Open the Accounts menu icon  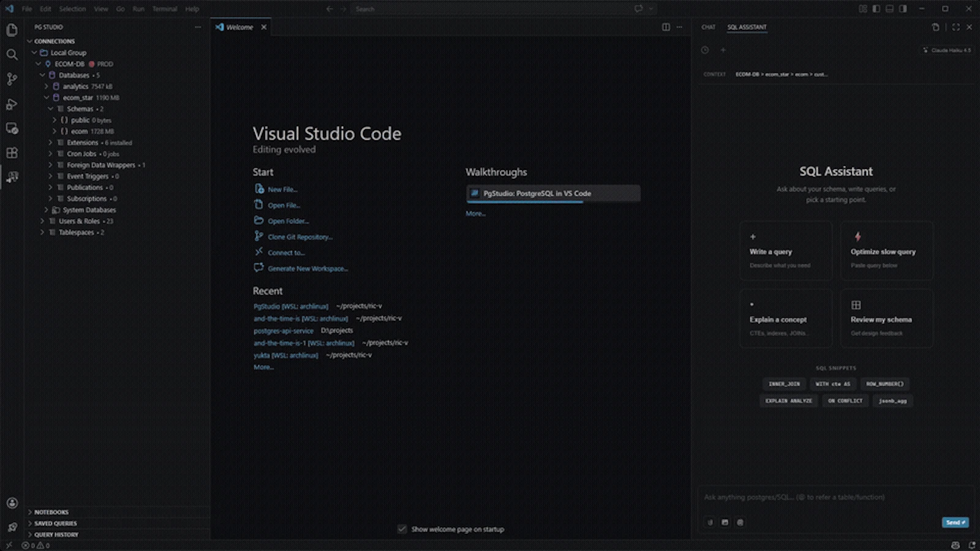[12, 503]
